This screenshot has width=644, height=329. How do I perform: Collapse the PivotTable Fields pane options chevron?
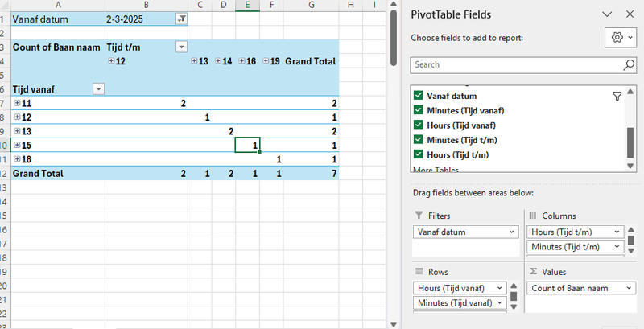(607, 14)
